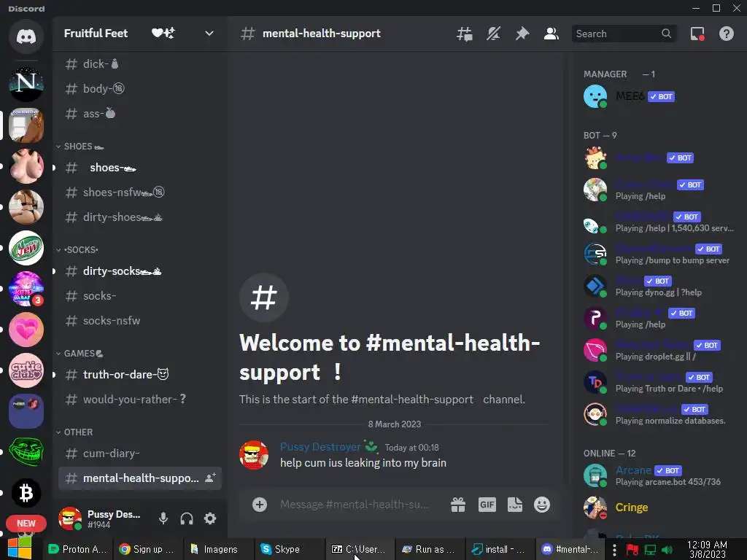
Task: Toggle notification settings bell icon
Action: (x=494, y=34)
